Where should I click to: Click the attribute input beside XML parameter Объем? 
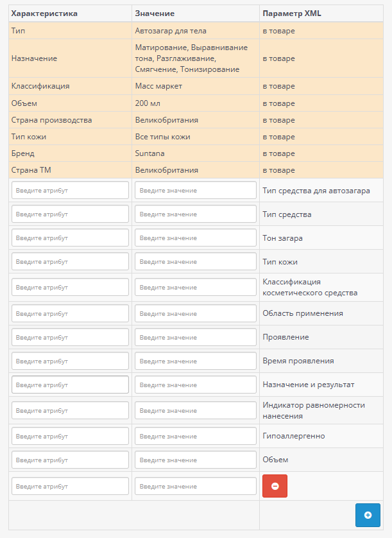tap(70, 460)
